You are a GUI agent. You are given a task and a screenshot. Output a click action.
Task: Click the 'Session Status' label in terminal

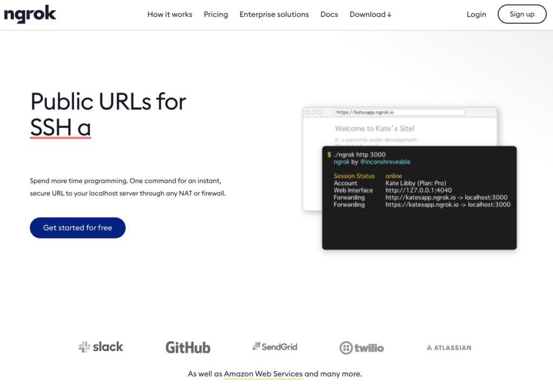(x=354, y=176)
